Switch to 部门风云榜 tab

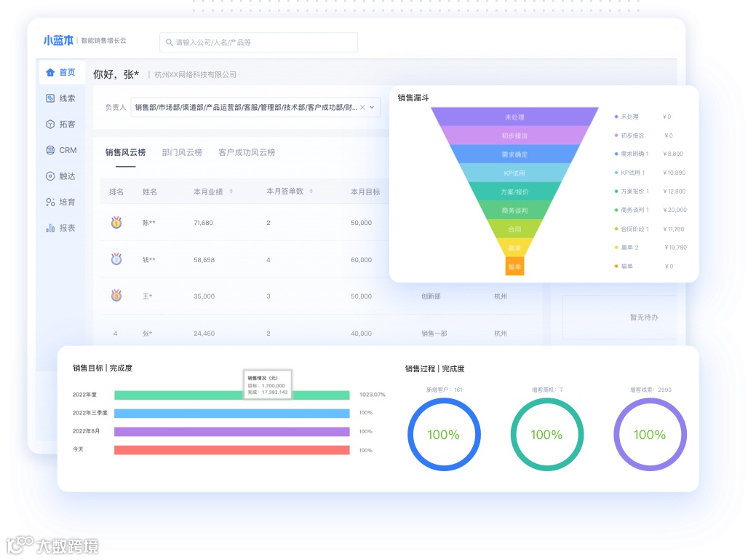(x=182, y=152)
